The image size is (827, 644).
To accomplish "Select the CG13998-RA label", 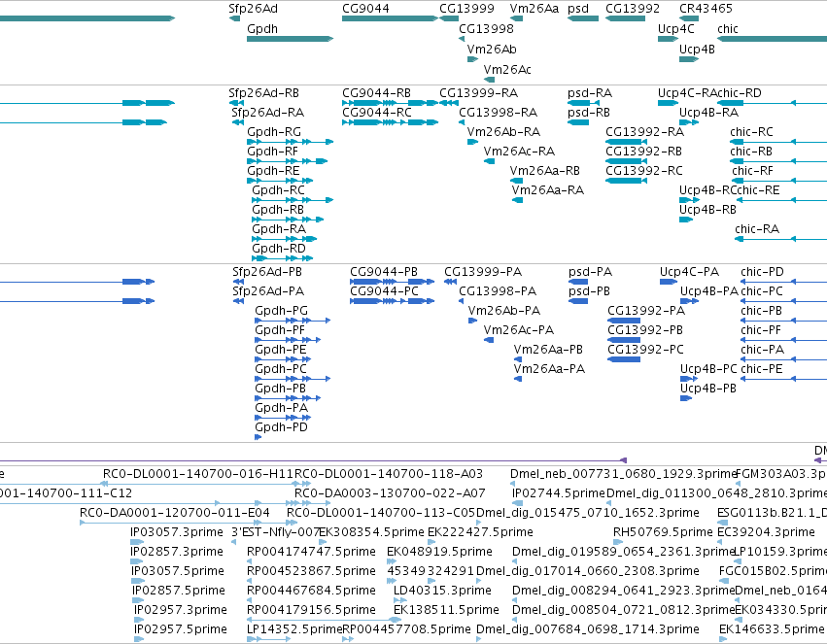I will 498,113.
